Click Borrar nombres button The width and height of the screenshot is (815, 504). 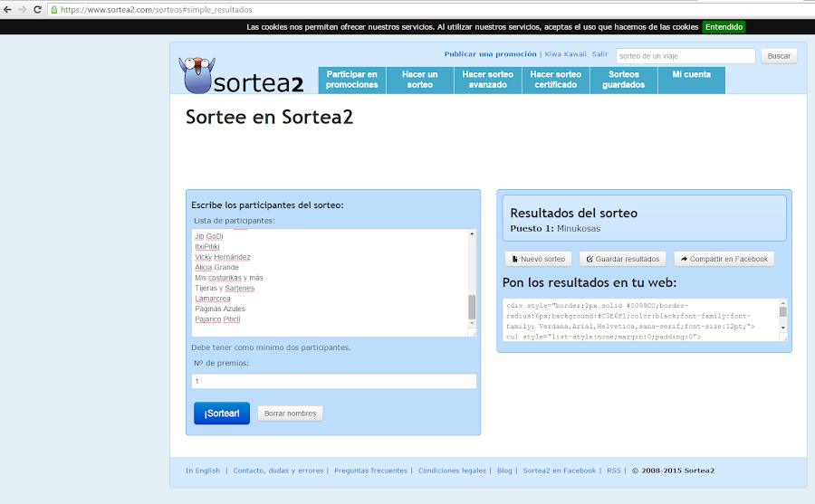pos(290,414)
